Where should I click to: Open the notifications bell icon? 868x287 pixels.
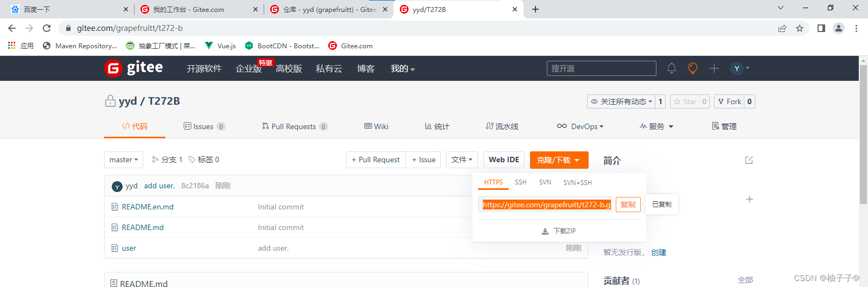672,68
